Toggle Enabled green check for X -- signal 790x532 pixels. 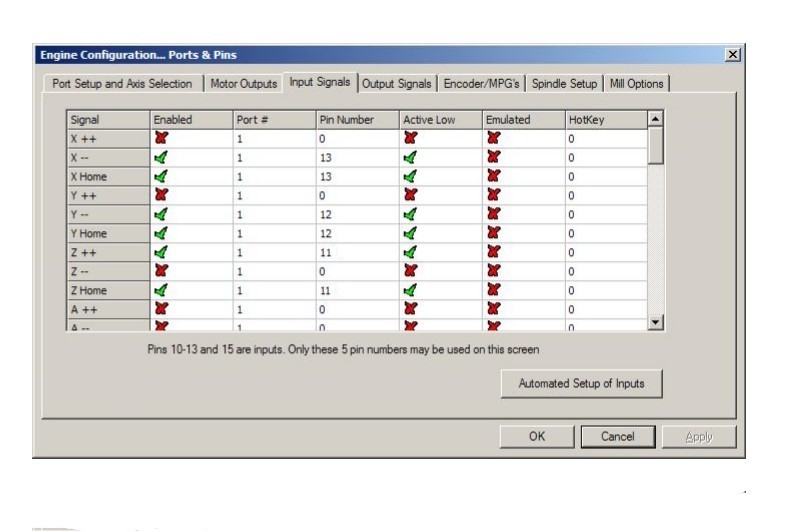161,158
